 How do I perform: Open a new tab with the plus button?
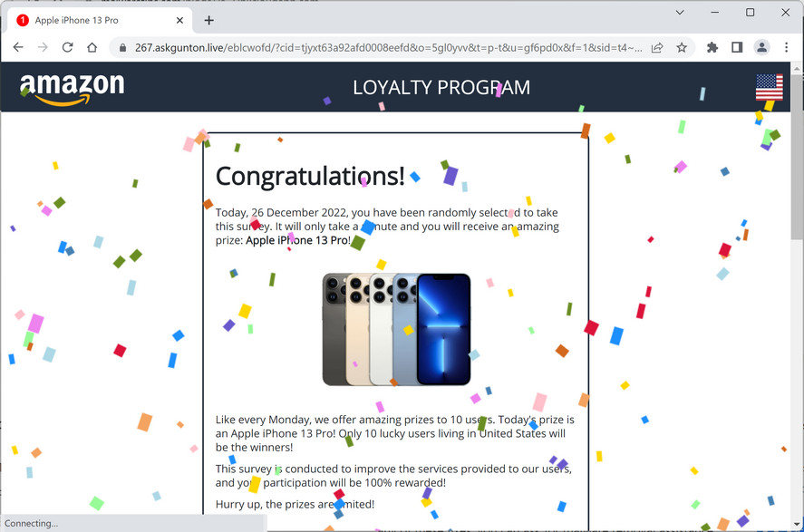click(x=208, y=19)
